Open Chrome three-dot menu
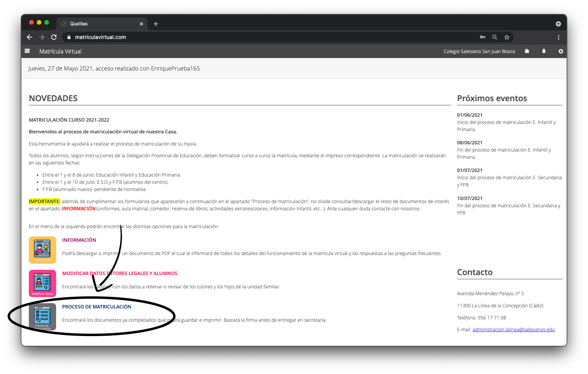588x374 pixels. coord(558,37)
